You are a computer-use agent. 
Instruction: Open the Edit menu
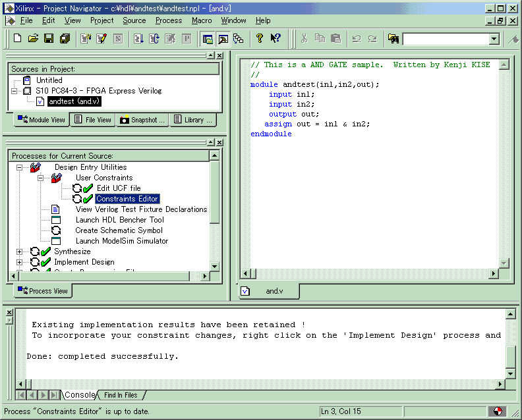pos(48,20)
